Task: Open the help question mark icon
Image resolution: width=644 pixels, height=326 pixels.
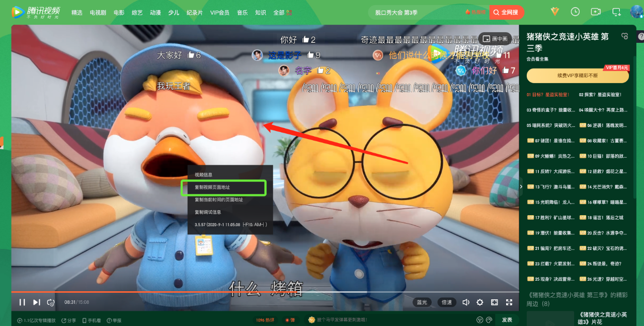Action: 640,37
